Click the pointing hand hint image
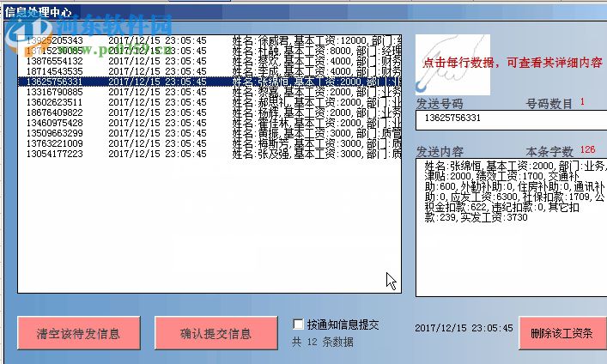Screen dimensions: 607x364 [x=452, y=64]
